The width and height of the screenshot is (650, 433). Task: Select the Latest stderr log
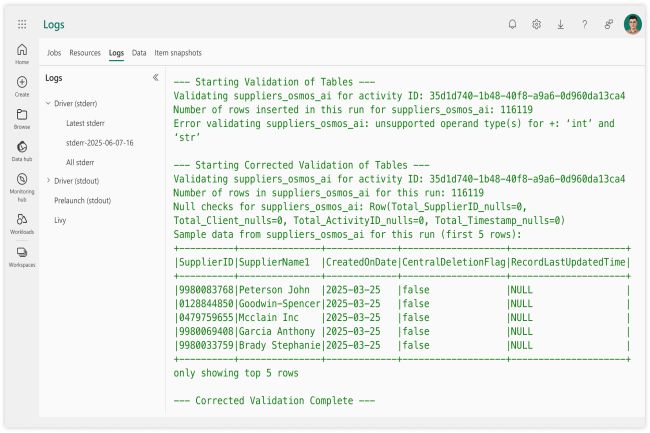tap(86, 123)
